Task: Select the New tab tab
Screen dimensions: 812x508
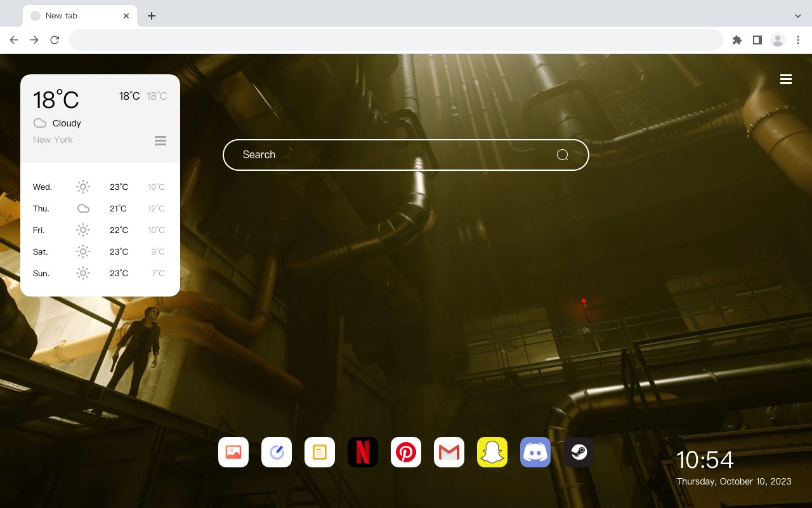Action: coord(79,16)
